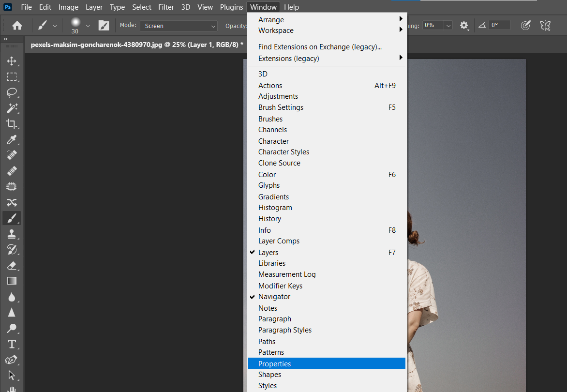Toggle pressure for size target icon
This screenshot has height=392, width=567.
point(525,25)
